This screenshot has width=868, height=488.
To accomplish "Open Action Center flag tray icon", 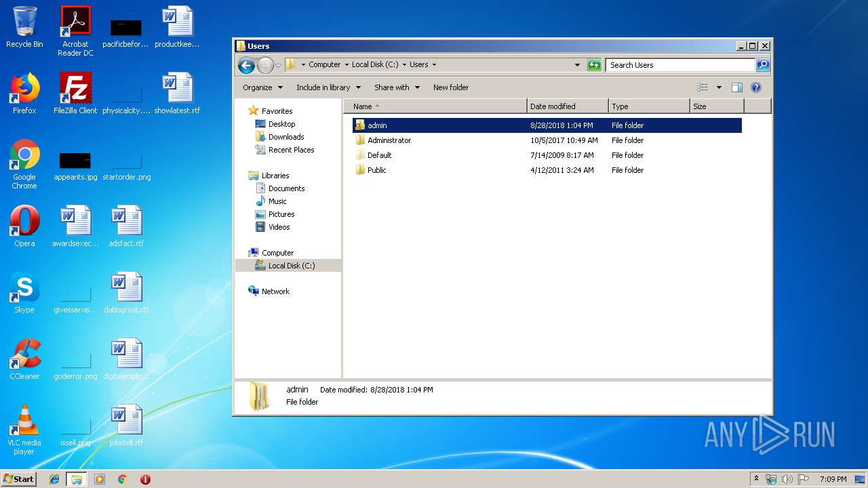I will [803, 479].
